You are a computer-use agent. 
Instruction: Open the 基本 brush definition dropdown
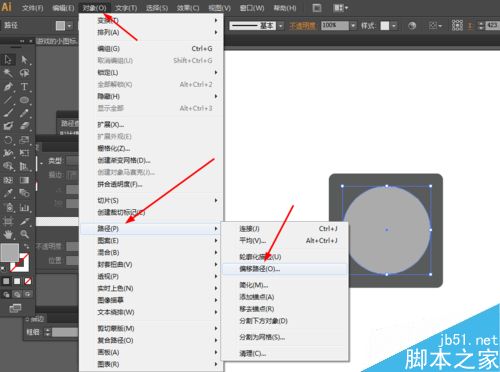[x=281, y=26]
